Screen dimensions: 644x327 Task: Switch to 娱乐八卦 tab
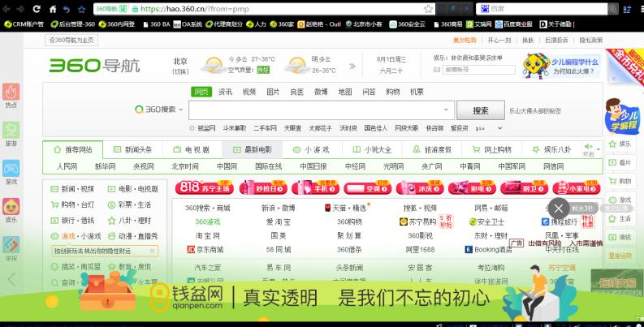tap(551, 150)
